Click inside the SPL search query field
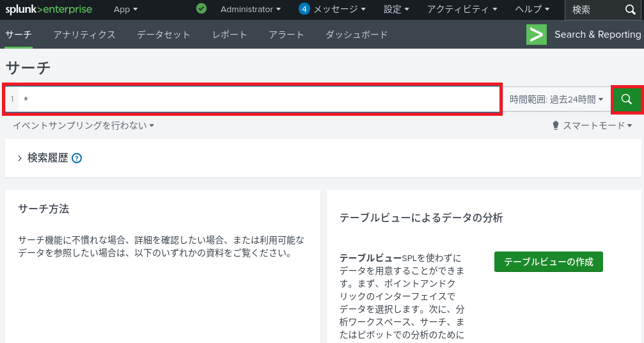Viewport: 644px width, 343px height. [256, 99]
